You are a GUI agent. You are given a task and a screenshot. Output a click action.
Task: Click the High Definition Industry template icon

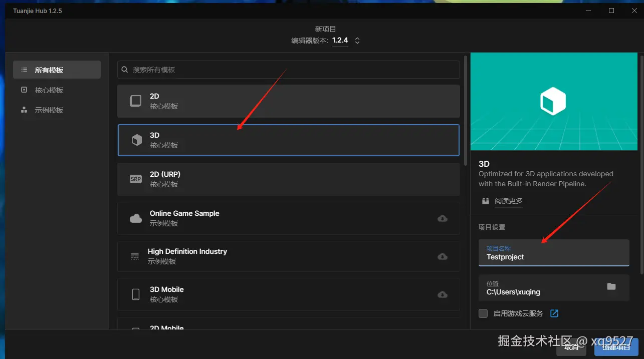tap(135, 256)
